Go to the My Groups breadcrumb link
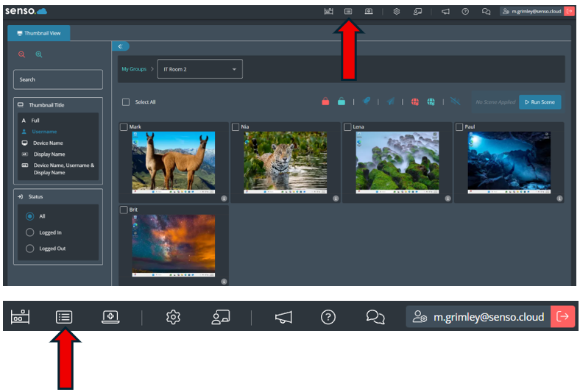Screen dimensions: 580x392 coord(134,69)
